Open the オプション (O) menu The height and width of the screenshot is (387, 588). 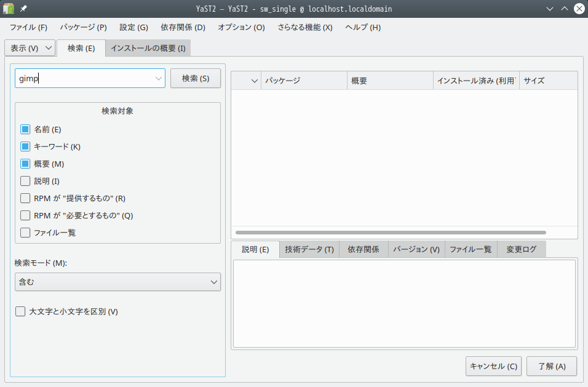pos(242,27)
